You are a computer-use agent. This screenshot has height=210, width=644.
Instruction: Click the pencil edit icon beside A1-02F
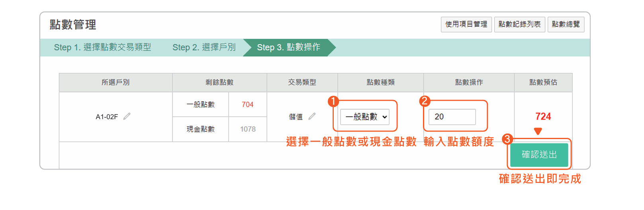point(127,116)
